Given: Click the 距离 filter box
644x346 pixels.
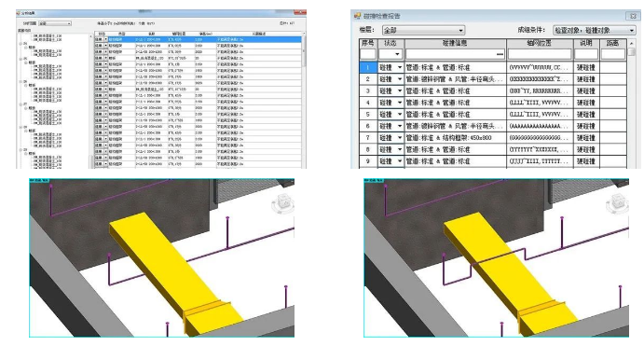Looking at the screenshot, I should click(x=613, y=54).
